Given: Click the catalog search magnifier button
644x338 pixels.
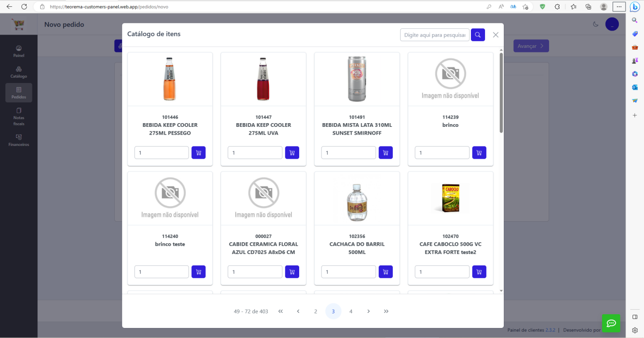Looking at the screenshot, I should click(478, 35).
